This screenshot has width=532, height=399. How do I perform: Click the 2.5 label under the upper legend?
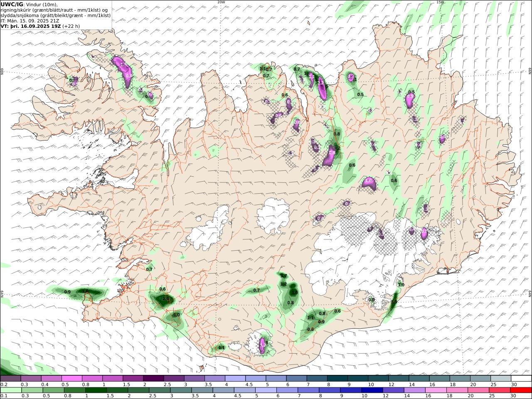(167, 384)
